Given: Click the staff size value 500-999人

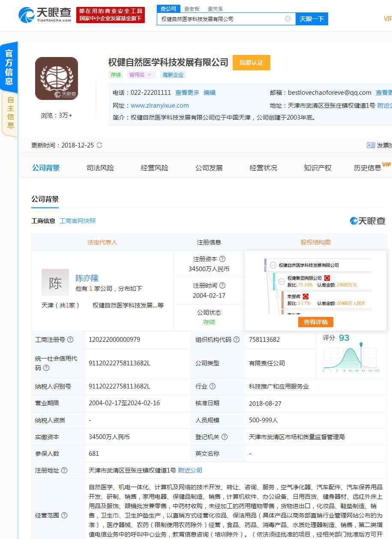Looking at the screenshot, I should pyautogui.click(x=263, y=420).
